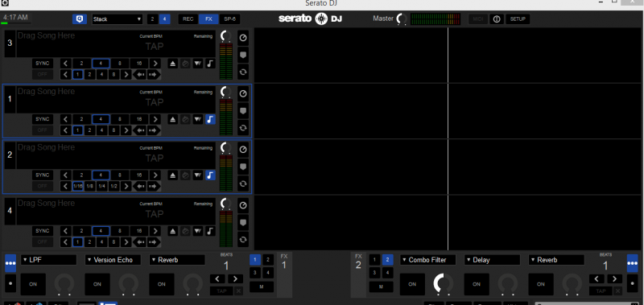
Task: Open the Stack view mode dropdown
Action: pos(117,19)
